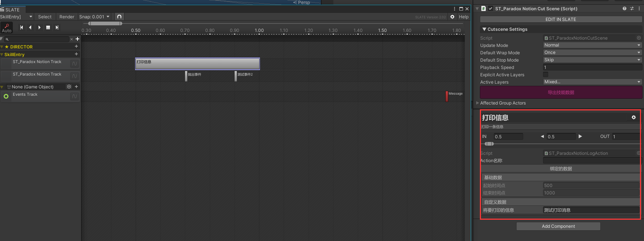Collapse the script component foldout arrow
Viewport: 644px width, 241px height.
coord(477,8)
